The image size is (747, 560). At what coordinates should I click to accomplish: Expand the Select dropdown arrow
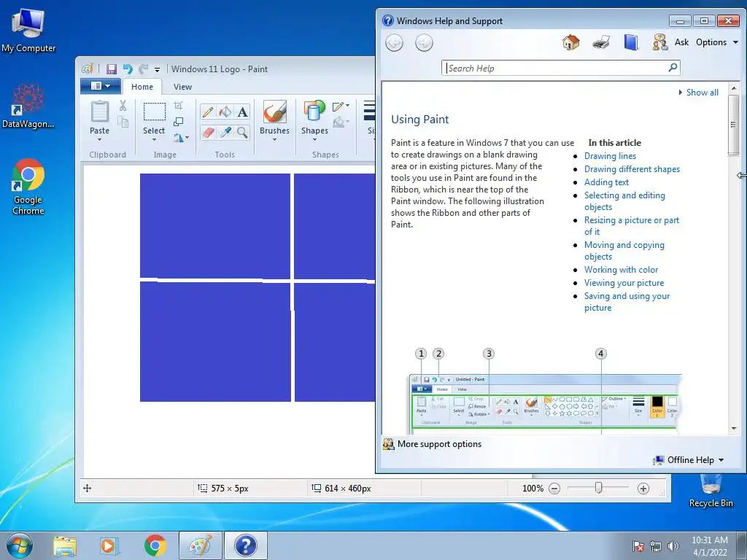click(x=154, y=139)
